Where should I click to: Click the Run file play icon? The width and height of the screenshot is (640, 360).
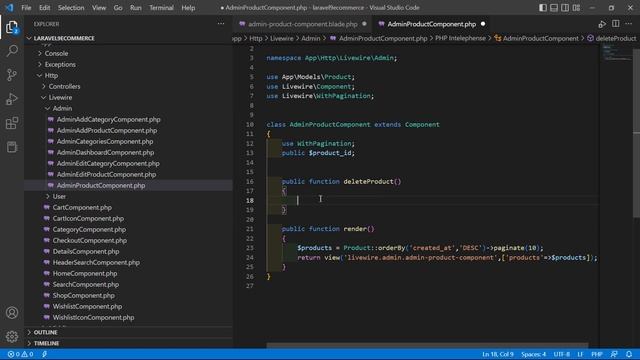coord(602,24)
